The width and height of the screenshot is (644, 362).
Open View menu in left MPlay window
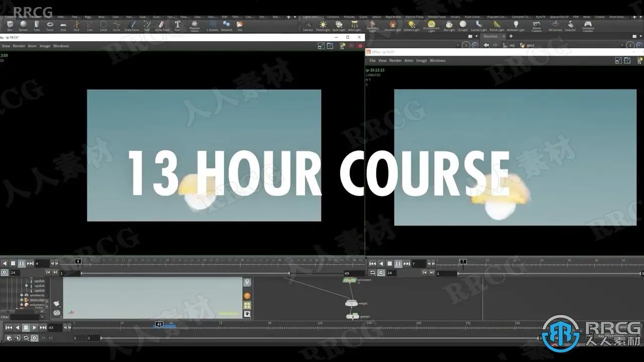[6, 46]
